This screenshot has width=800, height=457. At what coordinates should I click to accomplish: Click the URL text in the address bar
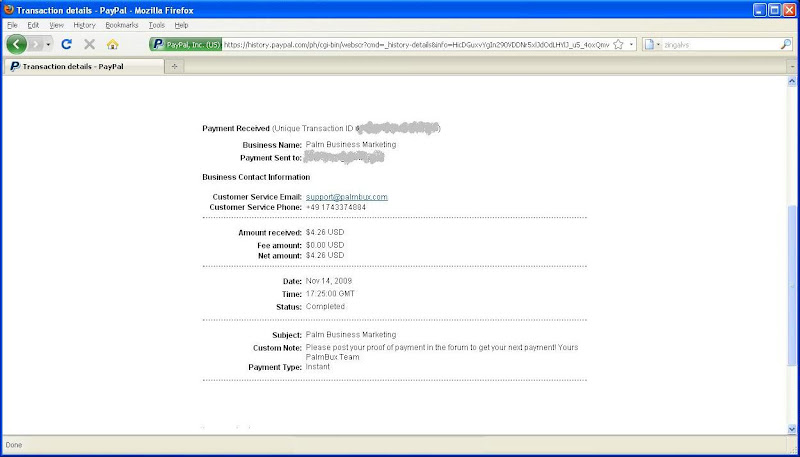[x=416, y=44]
